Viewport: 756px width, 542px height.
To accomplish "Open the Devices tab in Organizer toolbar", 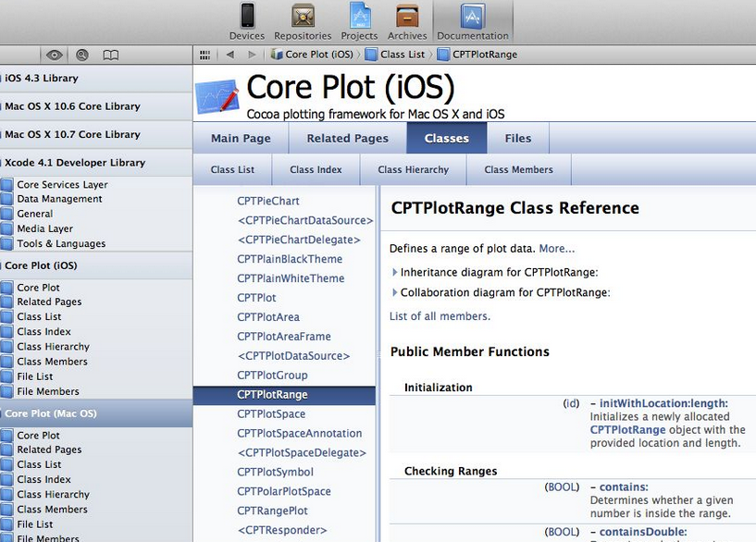I will click(247, 21).
